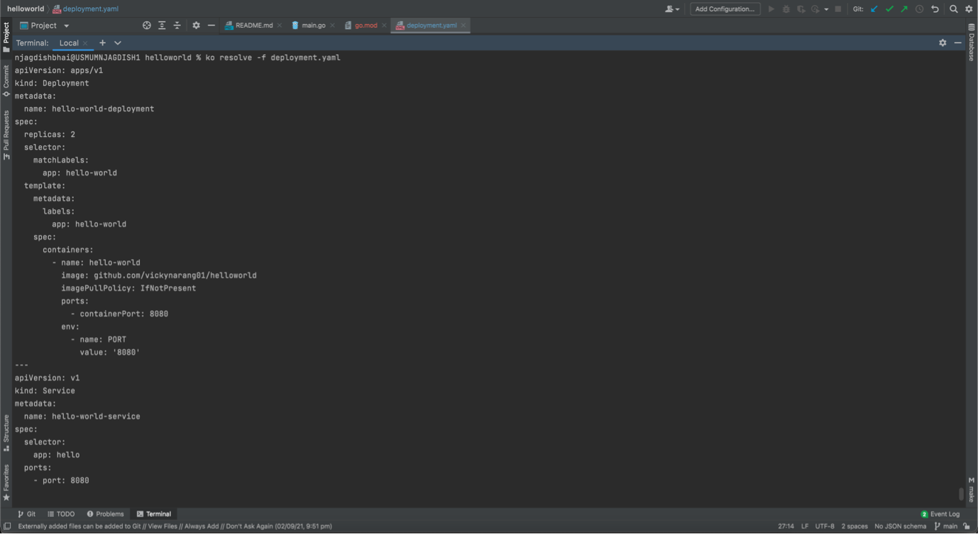The height and width of the screenshot is (535, 980).
Task: Open Git branch main selector
Action: (x=946, y=526)
